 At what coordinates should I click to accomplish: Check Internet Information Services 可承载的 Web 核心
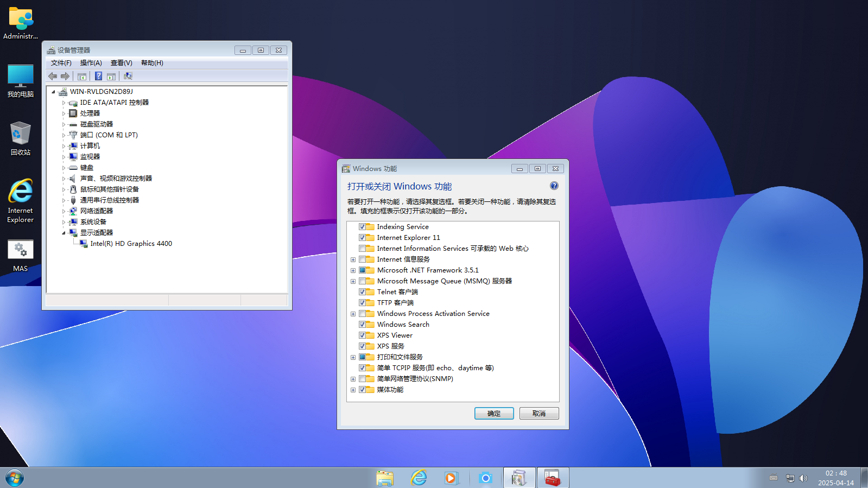pyautogui.click(x=362, y=249)
